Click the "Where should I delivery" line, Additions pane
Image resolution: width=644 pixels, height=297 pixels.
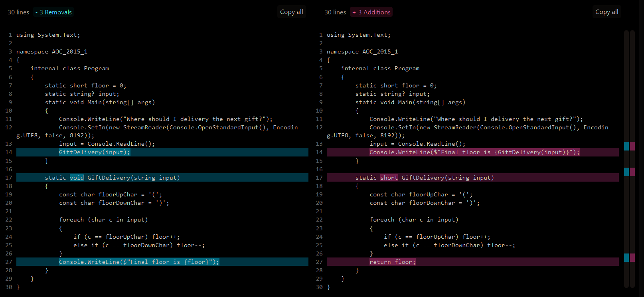[476, 119]
